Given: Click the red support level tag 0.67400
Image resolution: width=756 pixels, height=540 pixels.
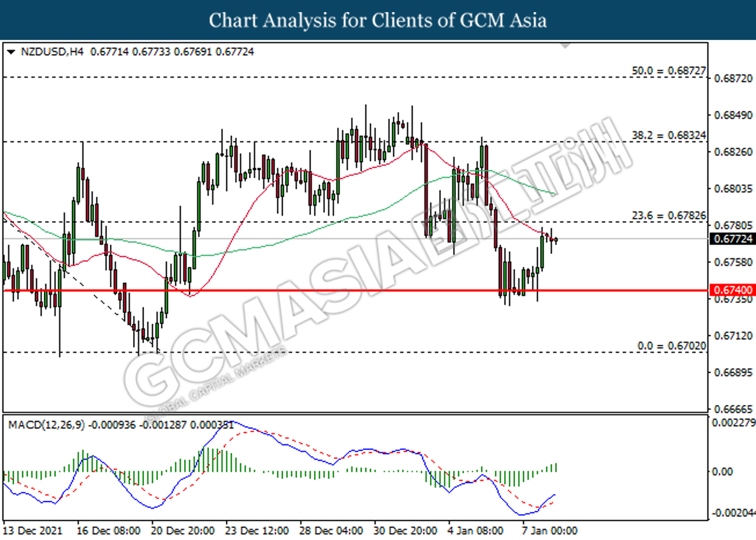Looking at the screenshot, I should (733, 290).
